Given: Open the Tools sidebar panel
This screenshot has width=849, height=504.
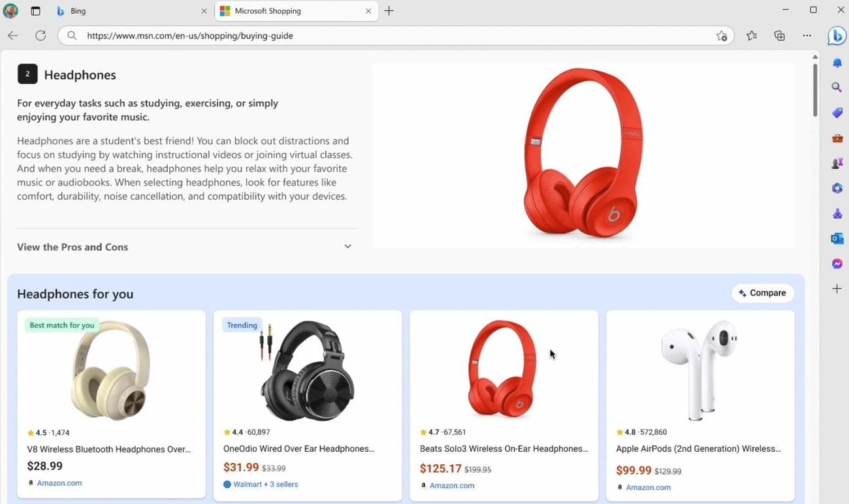Looking at the screenshot, I should (x=837, y=138).
